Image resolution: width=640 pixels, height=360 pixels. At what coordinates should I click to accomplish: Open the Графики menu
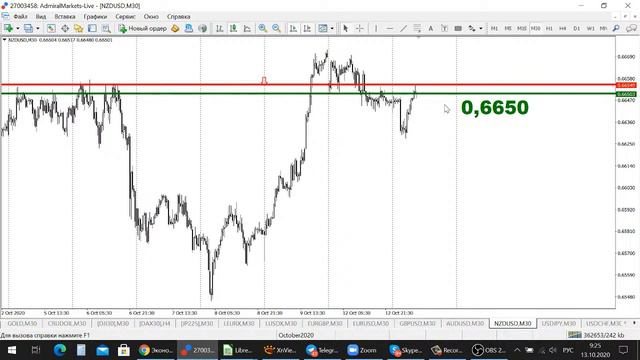(96, 17)
